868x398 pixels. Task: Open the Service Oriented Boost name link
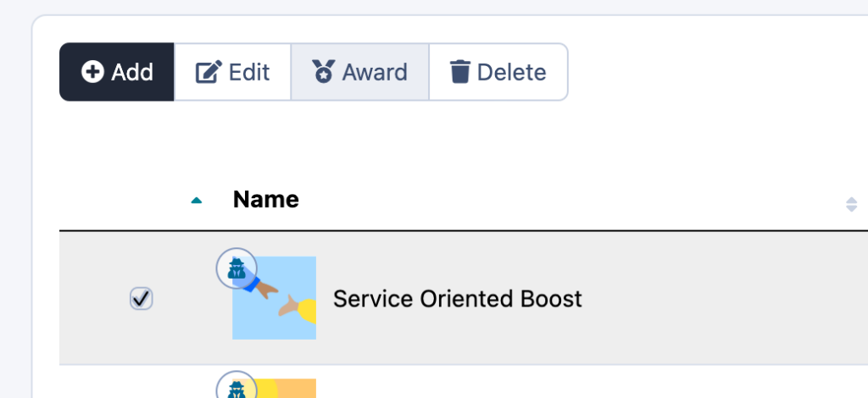tap(457, 299)
